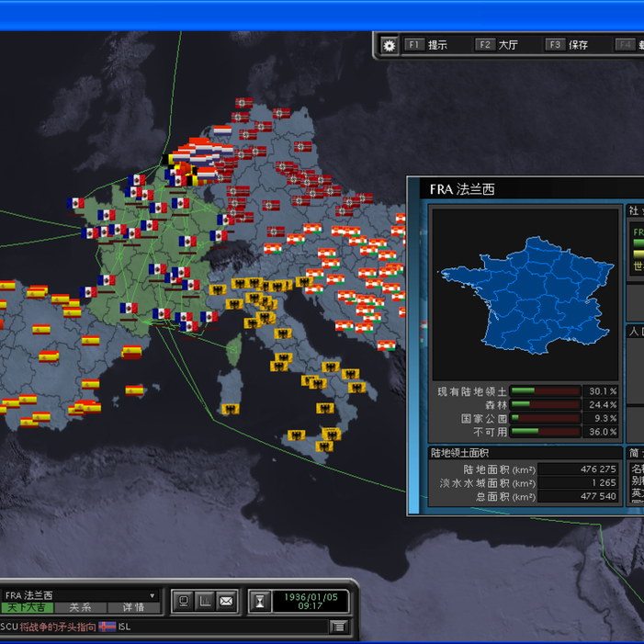Select the Spanish flag near the Balearic Islands

point(134,390)
